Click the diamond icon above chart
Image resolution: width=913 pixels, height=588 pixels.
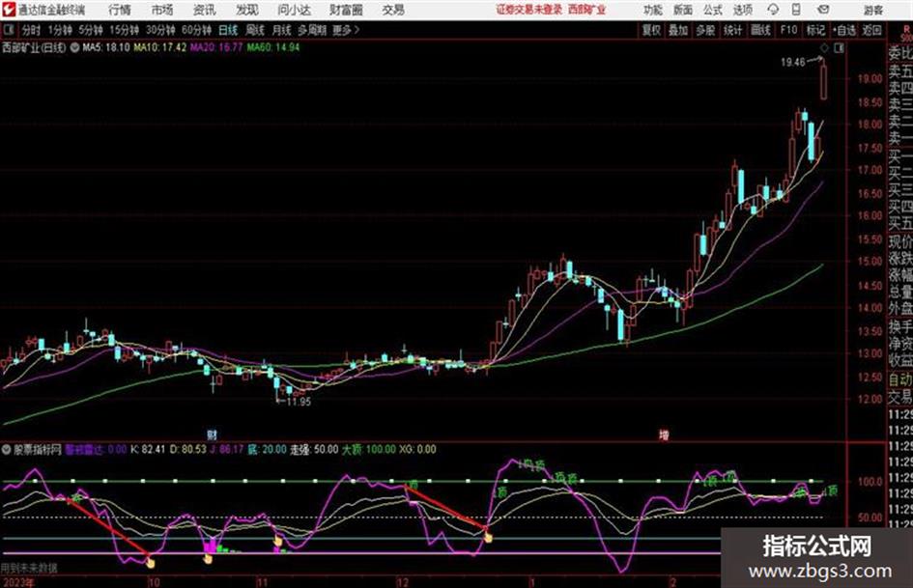[x=824, y=48]
